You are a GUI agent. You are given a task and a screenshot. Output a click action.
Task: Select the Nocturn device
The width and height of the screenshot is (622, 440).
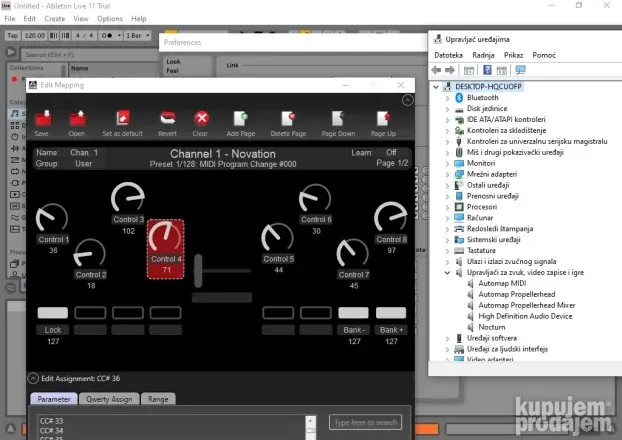pyautogui.click(x=492, y=327)
